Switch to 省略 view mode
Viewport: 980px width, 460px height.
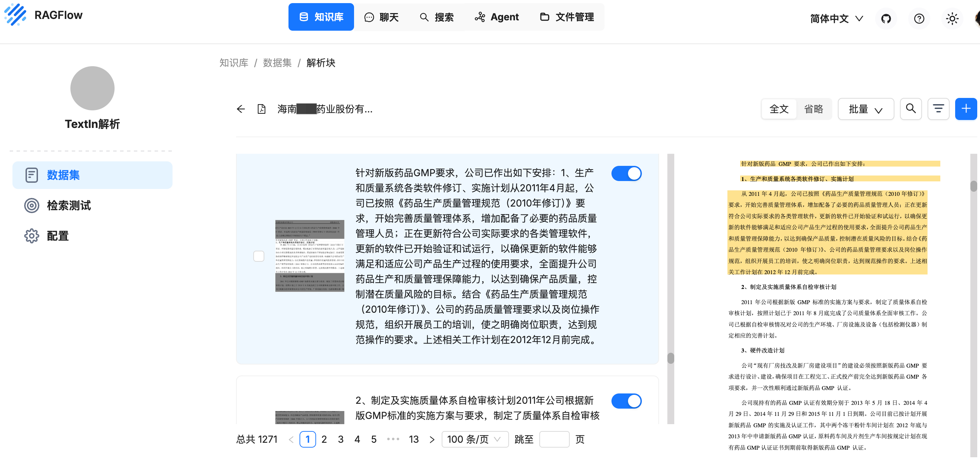click(814, 109)
